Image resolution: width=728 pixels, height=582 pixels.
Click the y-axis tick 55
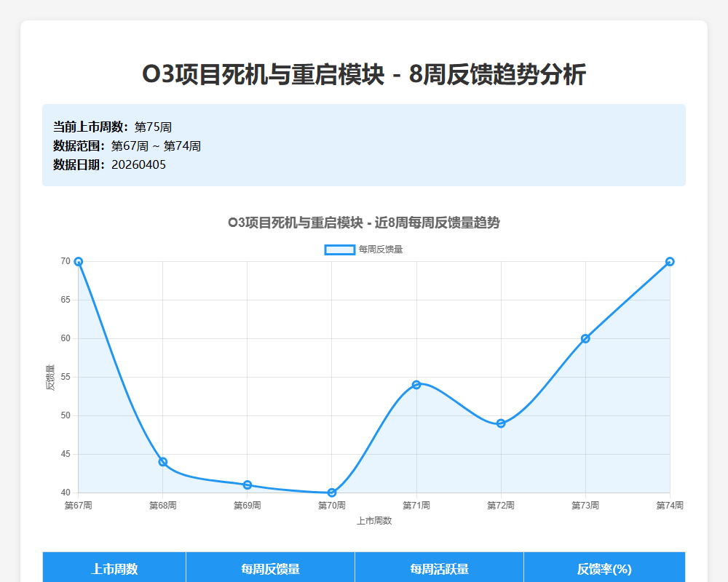coord(66,377)
